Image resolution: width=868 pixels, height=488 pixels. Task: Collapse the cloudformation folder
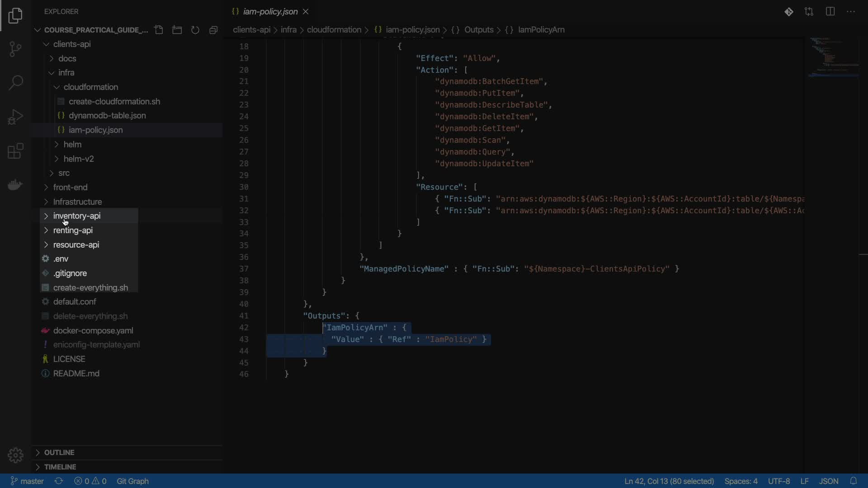(x=90, y=87)
